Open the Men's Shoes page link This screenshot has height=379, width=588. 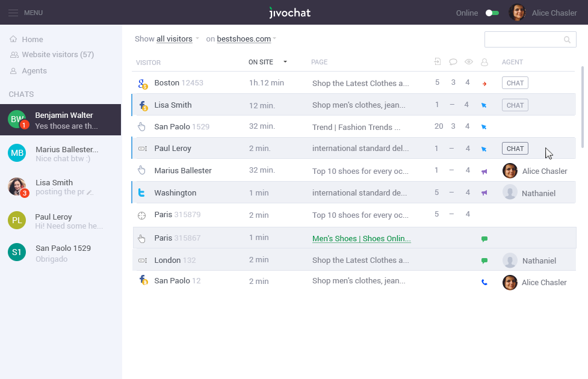click(361, 239)
